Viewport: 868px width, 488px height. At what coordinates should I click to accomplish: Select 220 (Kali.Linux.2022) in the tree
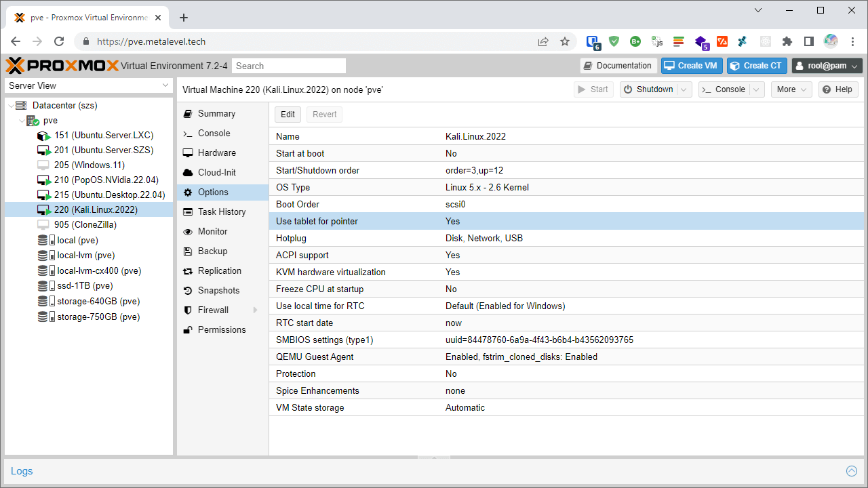coord(89,210)
